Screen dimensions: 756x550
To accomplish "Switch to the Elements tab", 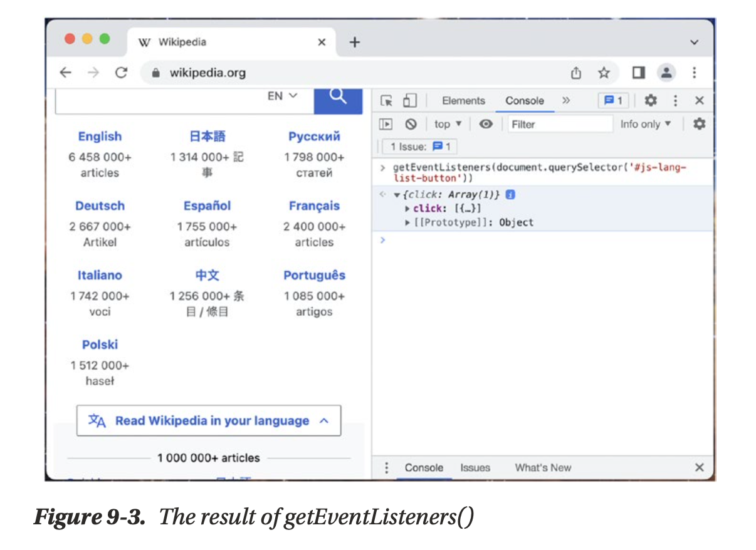I will point(463,101).
